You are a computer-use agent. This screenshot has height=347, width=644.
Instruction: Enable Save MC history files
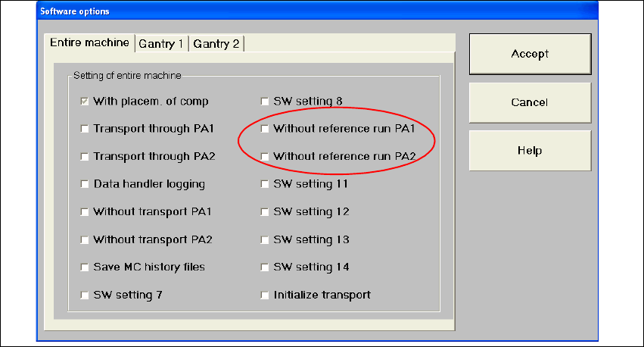[85, 267]
